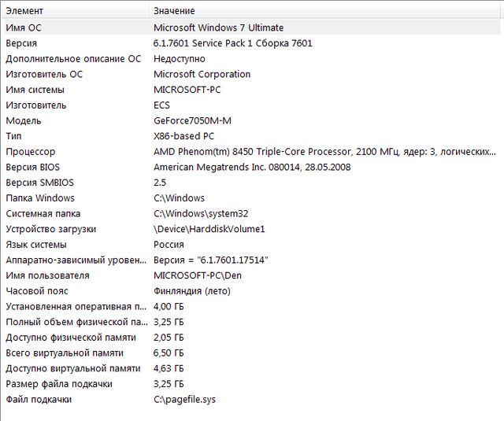The width and height of the screenshot is (504, 421).
Task: Click value '4,63 ГБ'
Action: point(169,368)
